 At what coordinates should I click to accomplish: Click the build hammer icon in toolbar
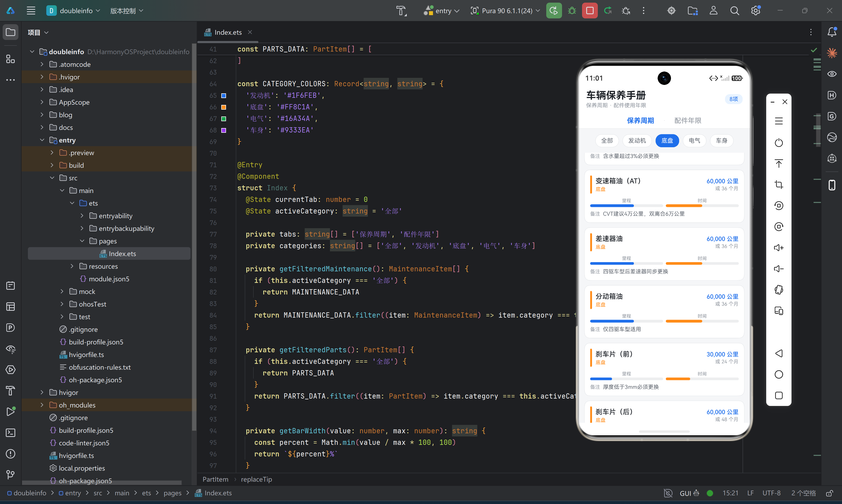(x=401, y=11)
